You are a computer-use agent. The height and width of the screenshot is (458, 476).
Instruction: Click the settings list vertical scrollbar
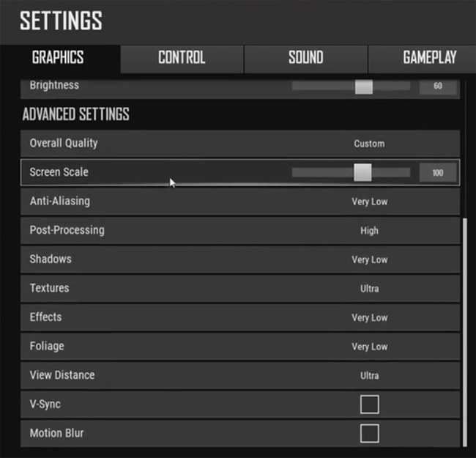464,330
